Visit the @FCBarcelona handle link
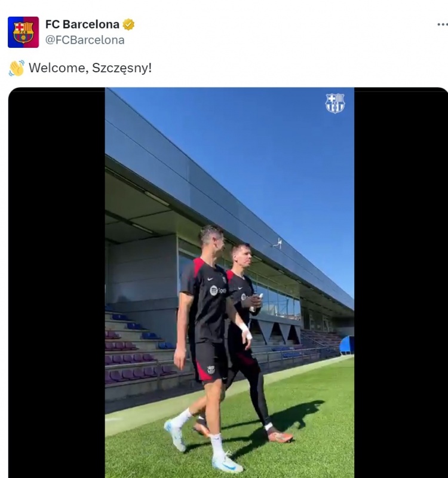448x478 pixels. pyautogui.click(x=85, y=40)
